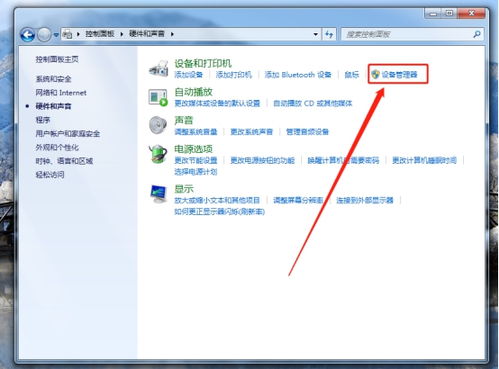
Task: Click the magnifier search icon
Action: pos(477,34)
